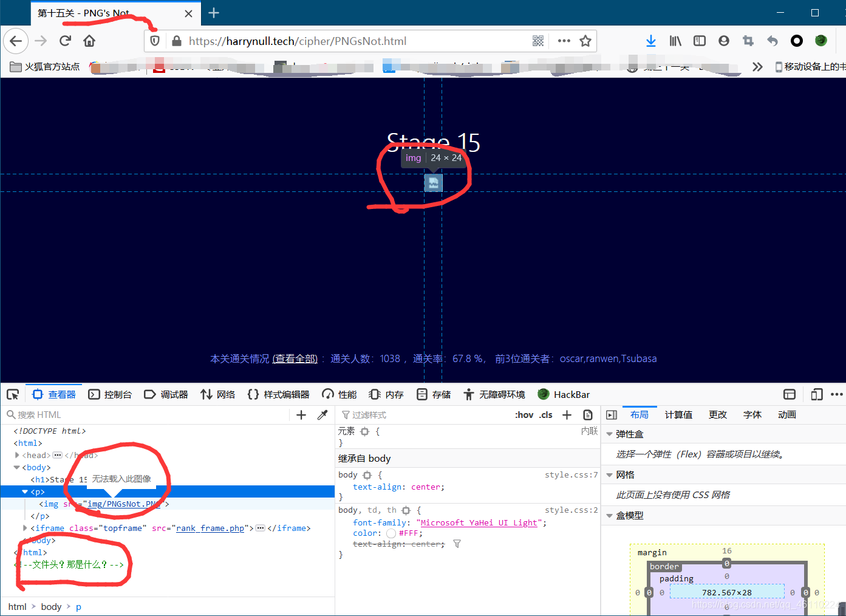Switch to 调试器 debugger tab
The height and width of the screenshot is (616, 846).
[x=166, y=394]
